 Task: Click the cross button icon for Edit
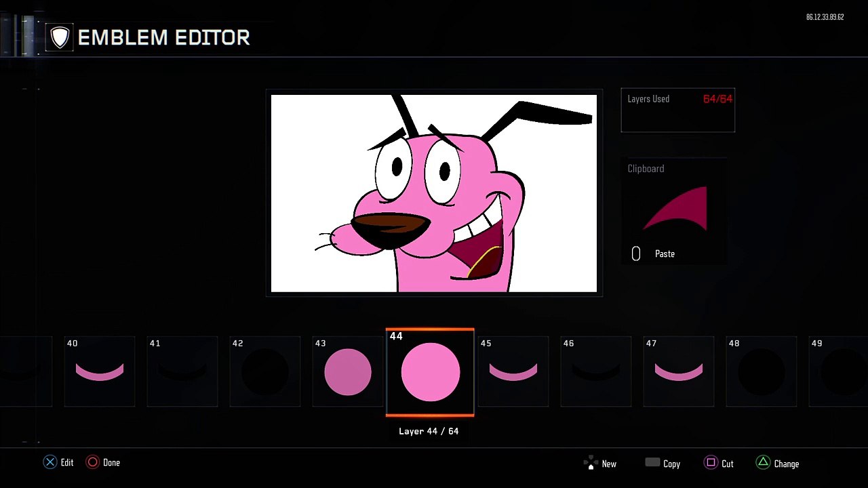50,462
